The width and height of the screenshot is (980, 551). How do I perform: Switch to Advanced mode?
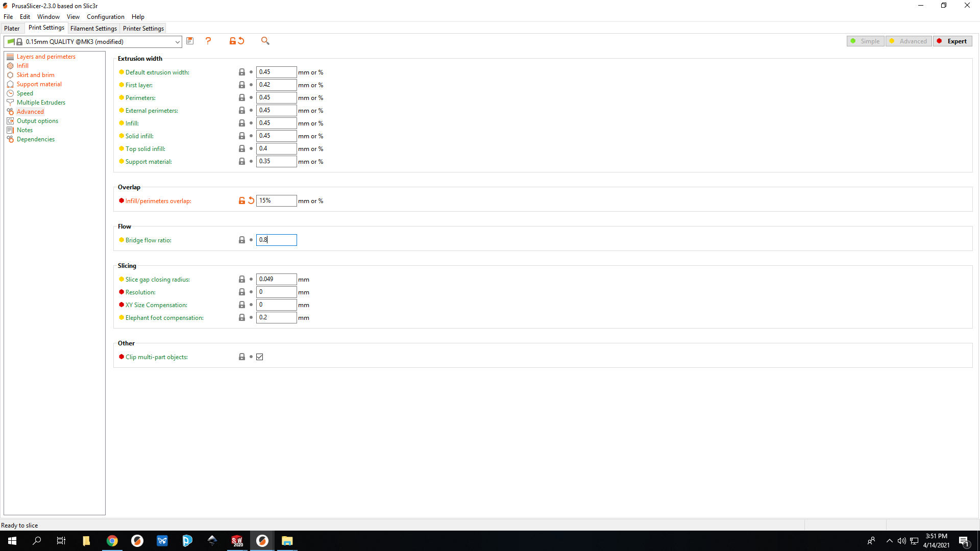coord(909,41)
